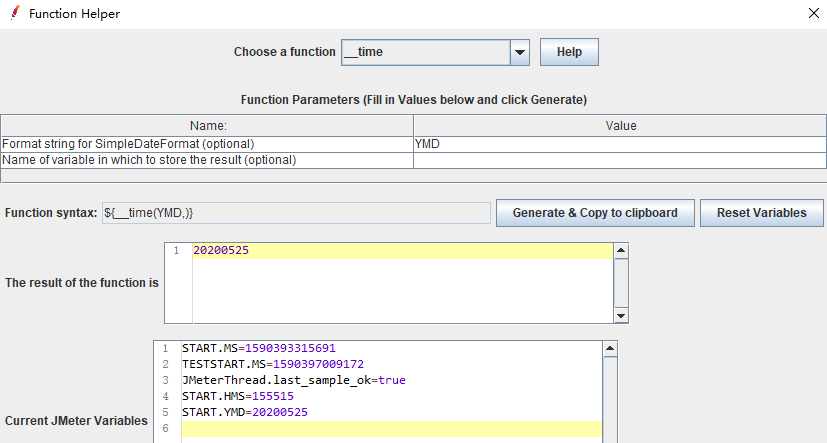
Task: Click the empty variable name value cell
Action: tap(619, 160)
